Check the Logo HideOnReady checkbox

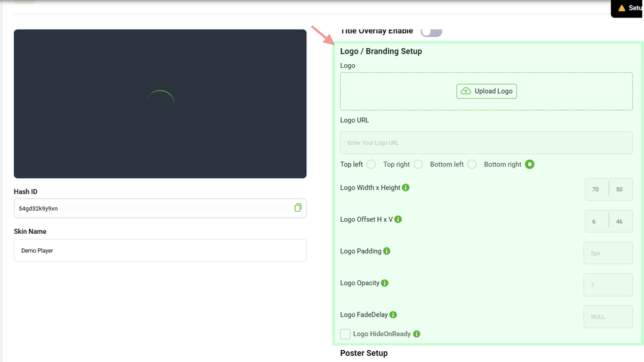pos(345,334)
